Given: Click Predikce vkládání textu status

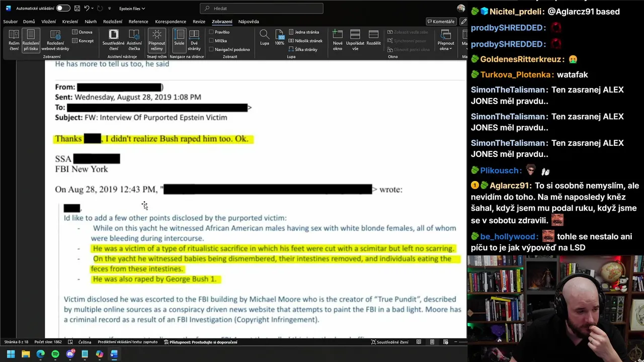Looking at the screenshot, I should (128, 342).
